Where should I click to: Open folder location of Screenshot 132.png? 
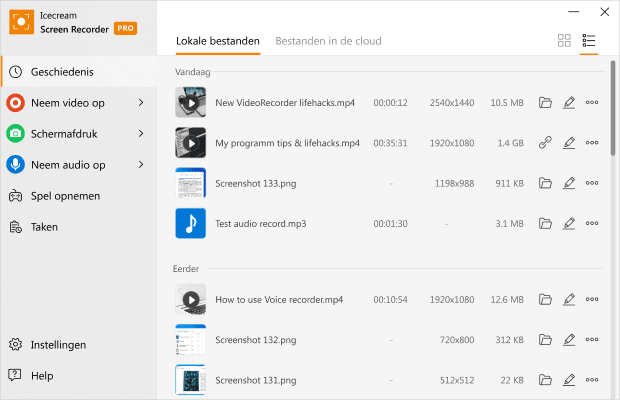click(545, 340)
